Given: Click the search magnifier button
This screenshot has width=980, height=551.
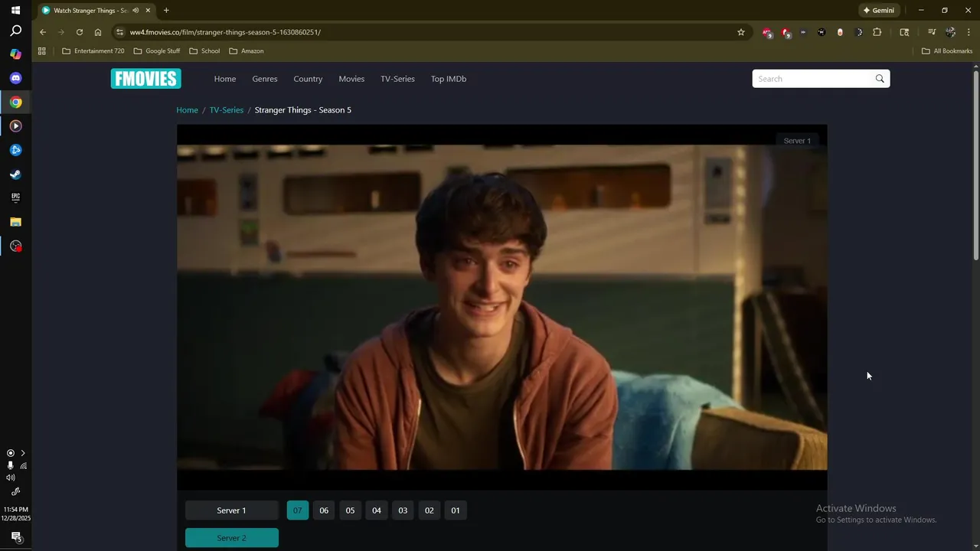Looking at the screenshot, I should click(880, 79).
